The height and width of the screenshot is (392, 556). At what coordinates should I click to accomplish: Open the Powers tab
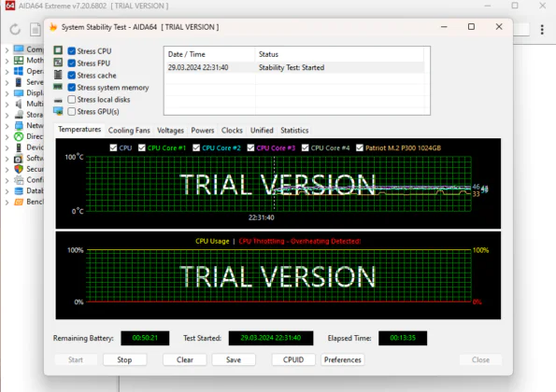[203, 131]
